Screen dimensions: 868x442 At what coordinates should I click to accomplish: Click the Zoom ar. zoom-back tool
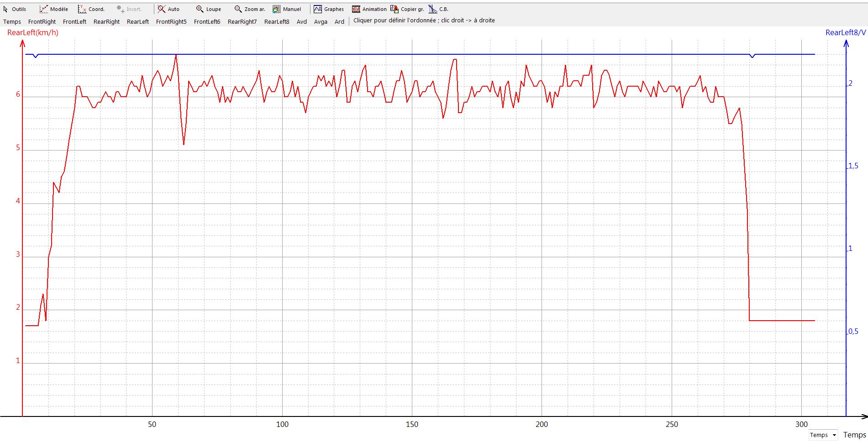point(249,9)
